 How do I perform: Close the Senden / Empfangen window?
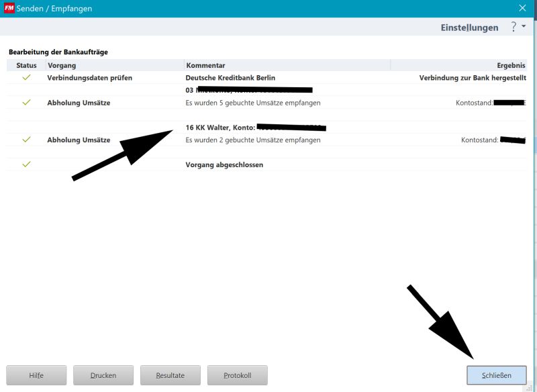tap(522, 8)
